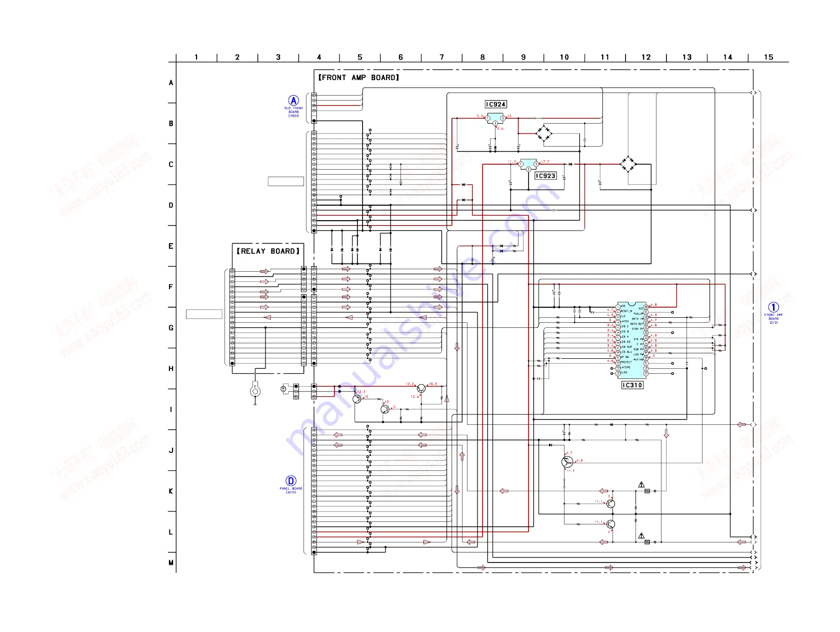Click the DATA OUT pin label on IC310
840x632 pixels.
coord(637,324)
